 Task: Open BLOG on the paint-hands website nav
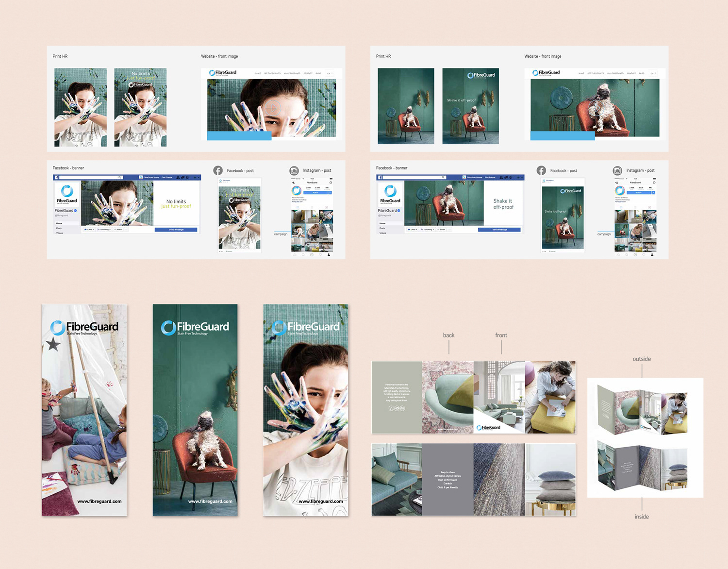click(318, 73)
